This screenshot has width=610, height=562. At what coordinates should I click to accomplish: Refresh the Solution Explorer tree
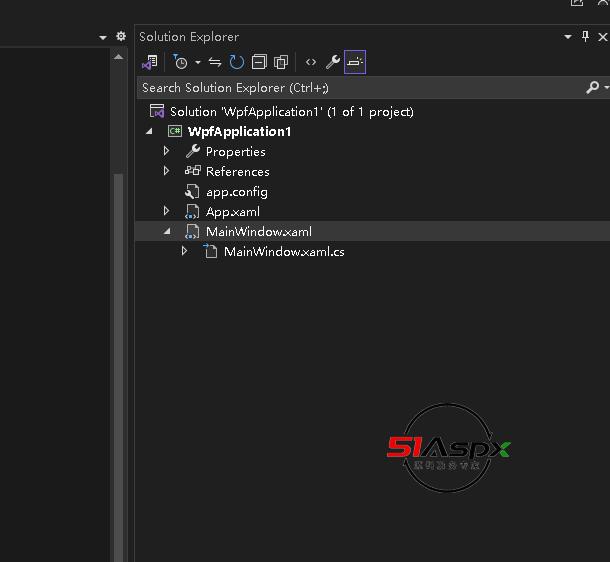pos(237,62)
